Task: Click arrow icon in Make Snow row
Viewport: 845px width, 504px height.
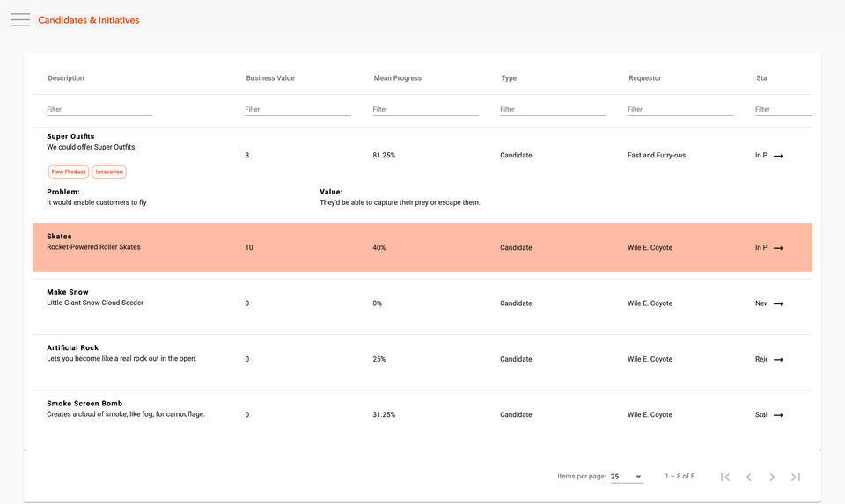Action: click(778, 303)
